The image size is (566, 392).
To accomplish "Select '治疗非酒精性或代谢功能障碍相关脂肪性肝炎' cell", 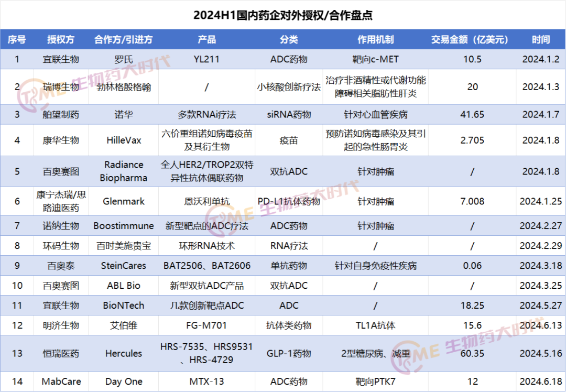I will pyautogui.click(x=375, y=87).
